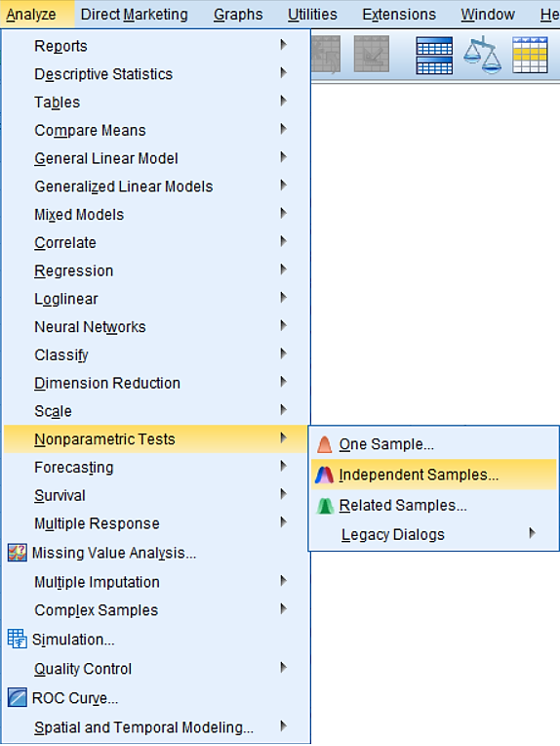Screen dimensions: 560x746
Task: Expand the Regression submenu arrow
Action: (283, 269)
